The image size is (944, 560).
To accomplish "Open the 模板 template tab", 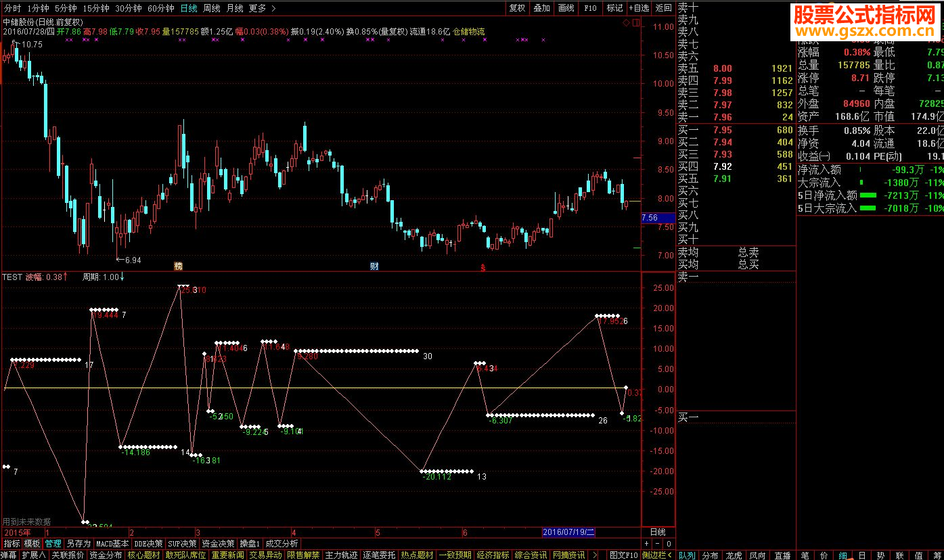I will (32, 543).
